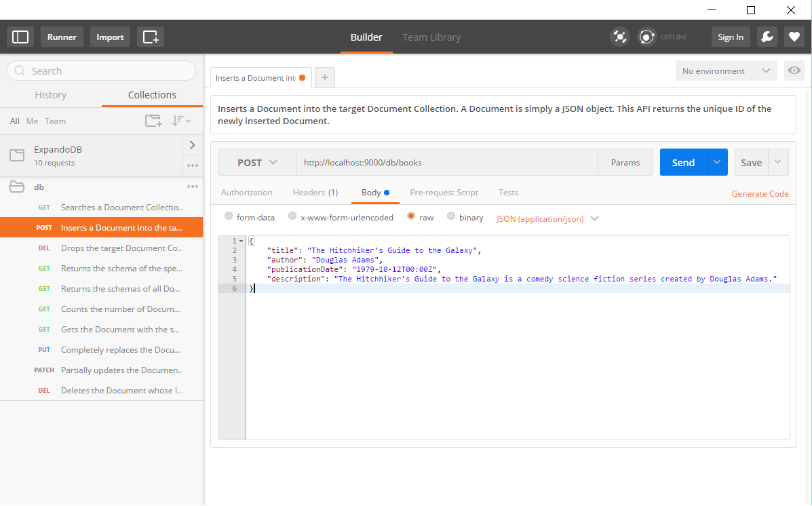Add a new request tab
This screenshot has width=812, height=506.
[325, 77]
